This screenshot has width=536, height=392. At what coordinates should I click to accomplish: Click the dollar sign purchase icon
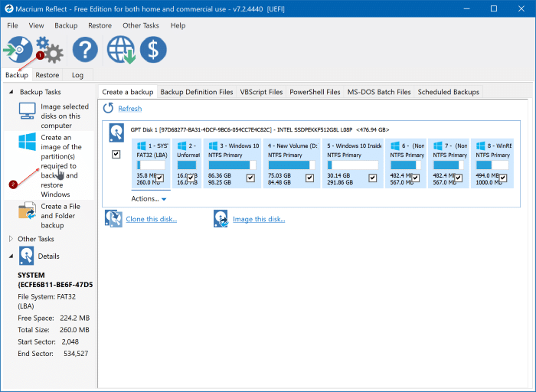(x=153, y=50)
